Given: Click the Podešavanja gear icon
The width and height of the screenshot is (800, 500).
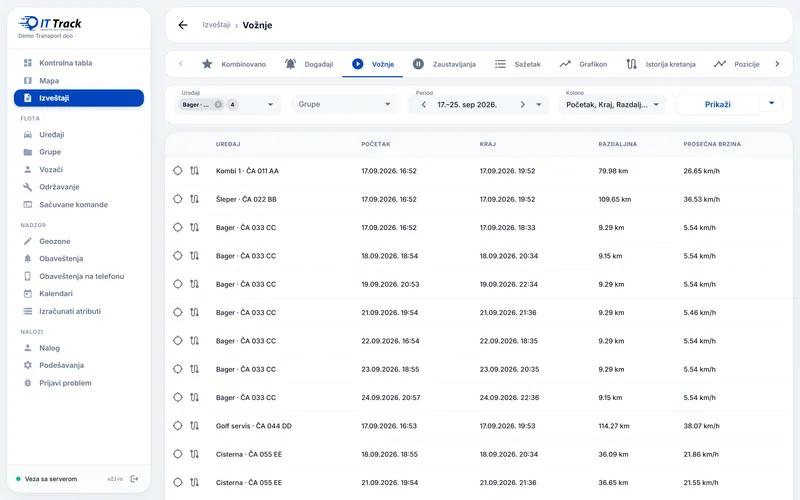Looking at the screenshot, I should click(28, 365).
